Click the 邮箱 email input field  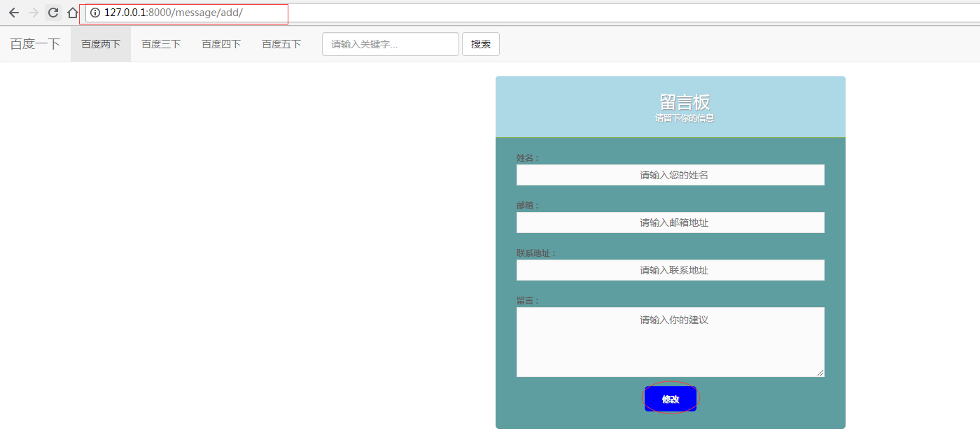click(x=670, y=222)
